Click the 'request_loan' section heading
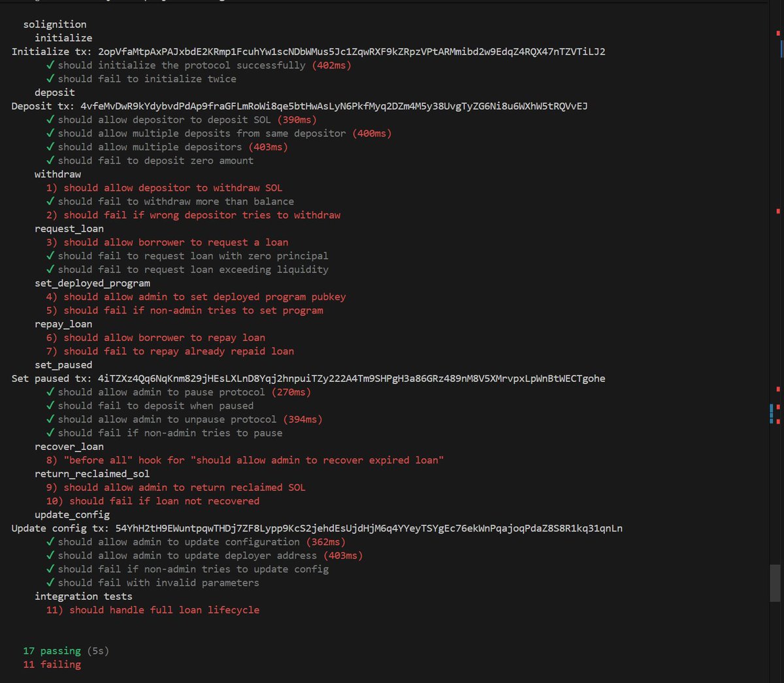This screenshot has width=784, height=683. pos(69,229)
